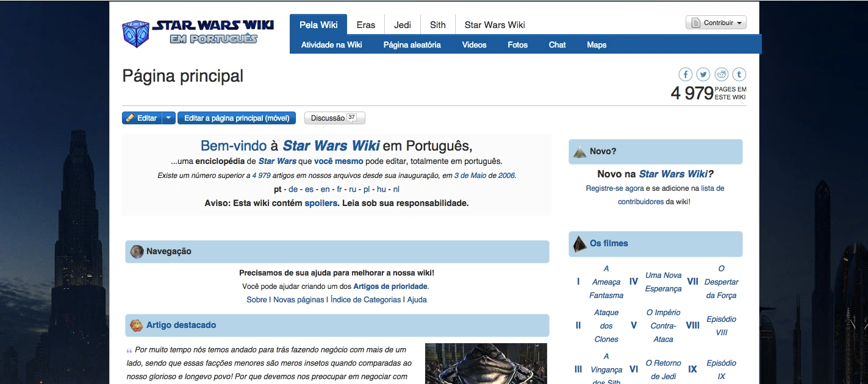Click the Novo? section pyramid icon

click(x=579, y=151)
